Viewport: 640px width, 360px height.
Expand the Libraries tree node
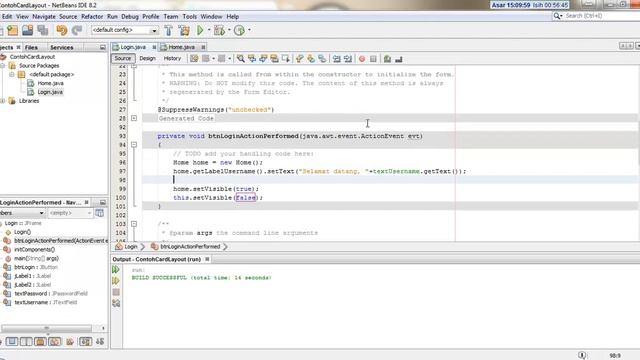2,100
